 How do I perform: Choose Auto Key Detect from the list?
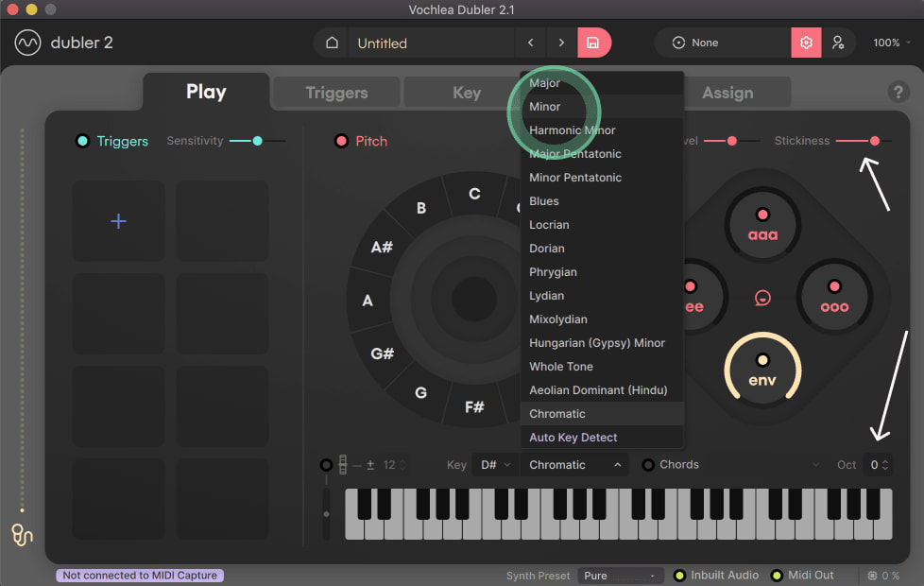572,437
